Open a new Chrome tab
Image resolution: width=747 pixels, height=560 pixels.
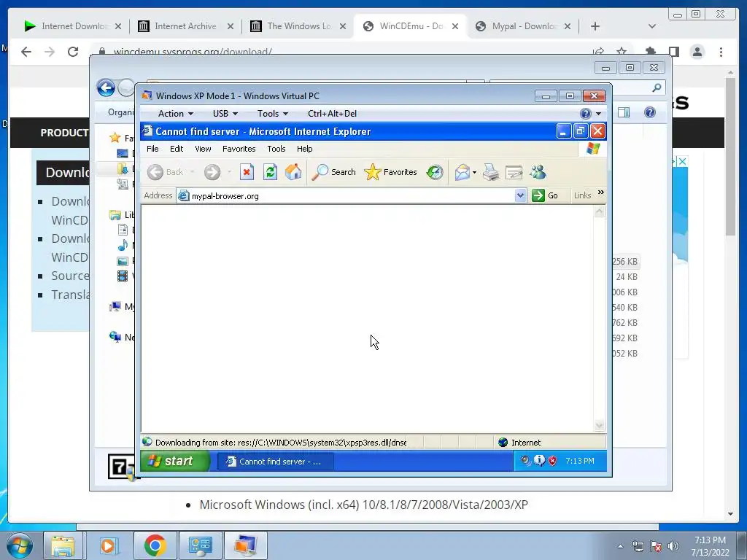coord(595,26)
